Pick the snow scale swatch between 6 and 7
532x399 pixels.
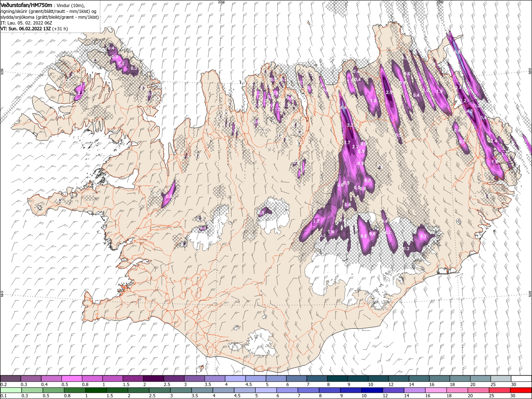pos(296,378)
